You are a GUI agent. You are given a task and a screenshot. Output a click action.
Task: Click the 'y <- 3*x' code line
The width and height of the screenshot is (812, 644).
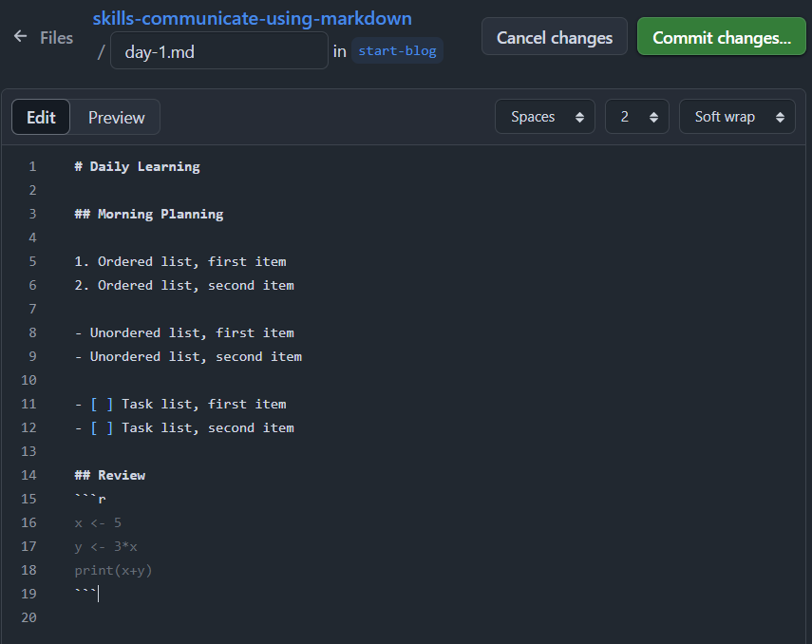pos(105,546)
